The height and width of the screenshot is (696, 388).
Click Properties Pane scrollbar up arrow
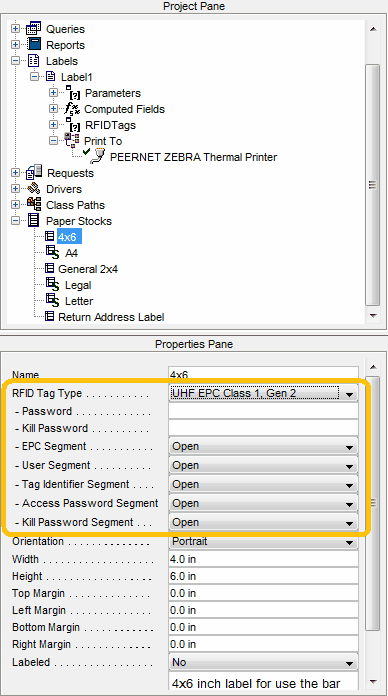click(x=373, y=367)
